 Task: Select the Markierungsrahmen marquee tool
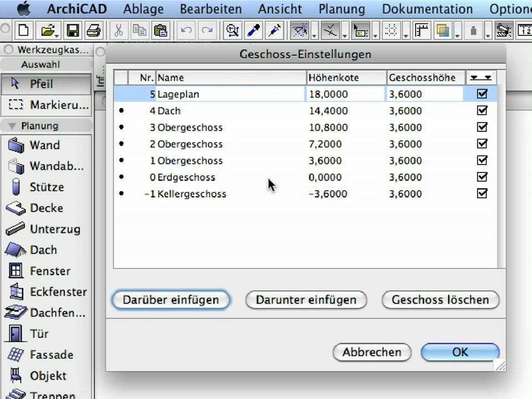pos(47,105)
